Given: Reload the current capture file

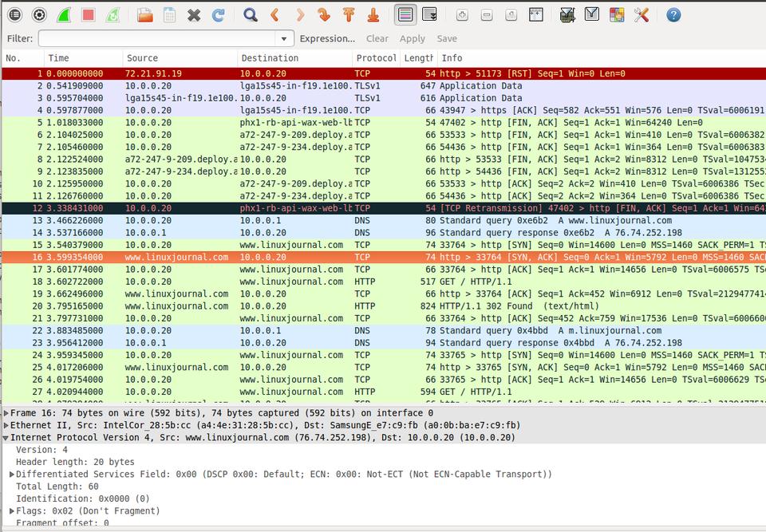Looking at the screenshot, I should (218, 14).
